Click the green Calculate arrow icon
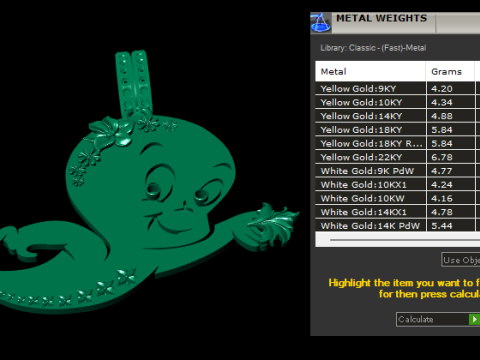This screenshot has height=360, width=480. (474, 319)
